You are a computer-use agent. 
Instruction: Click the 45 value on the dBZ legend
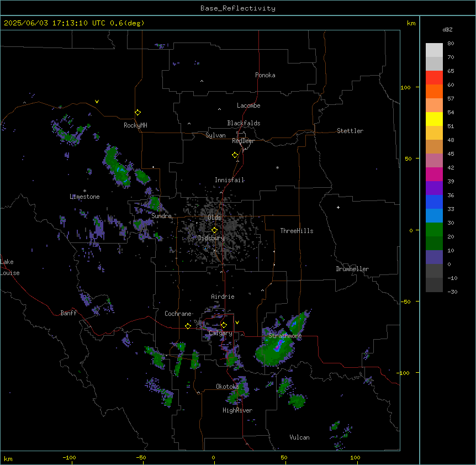(x=451, y=154)
